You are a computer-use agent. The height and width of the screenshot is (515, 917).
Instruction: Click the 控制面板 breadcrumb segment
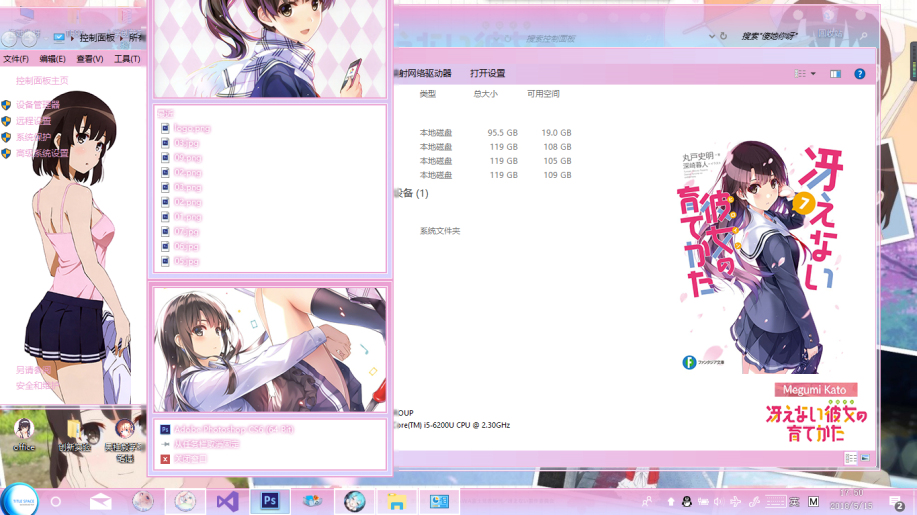[x=97, y=37]
